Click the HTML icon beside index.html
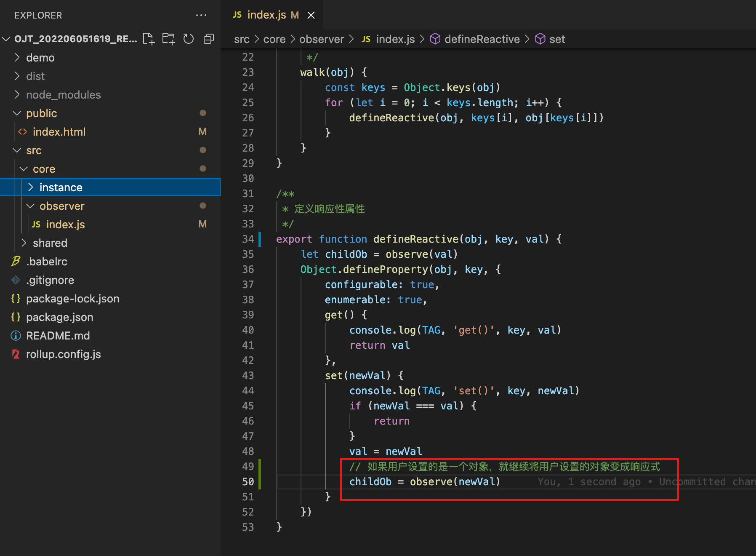 click(23, 132)
